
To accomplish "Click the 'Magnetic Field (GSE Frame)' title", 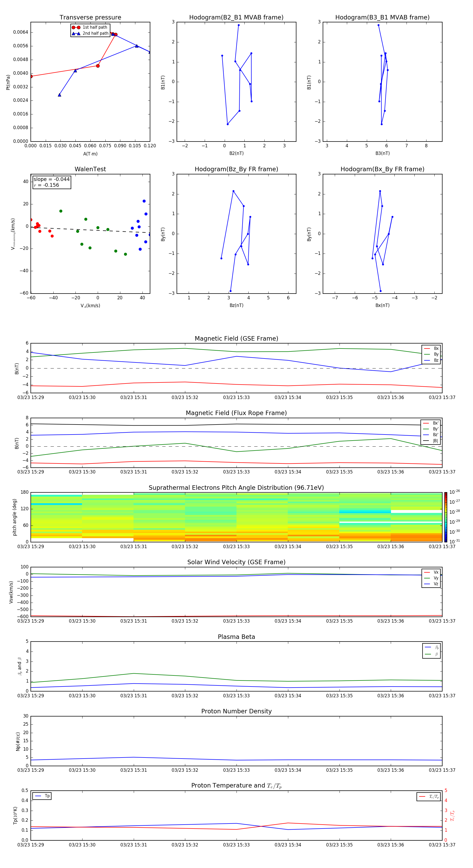I will (236, 339).
